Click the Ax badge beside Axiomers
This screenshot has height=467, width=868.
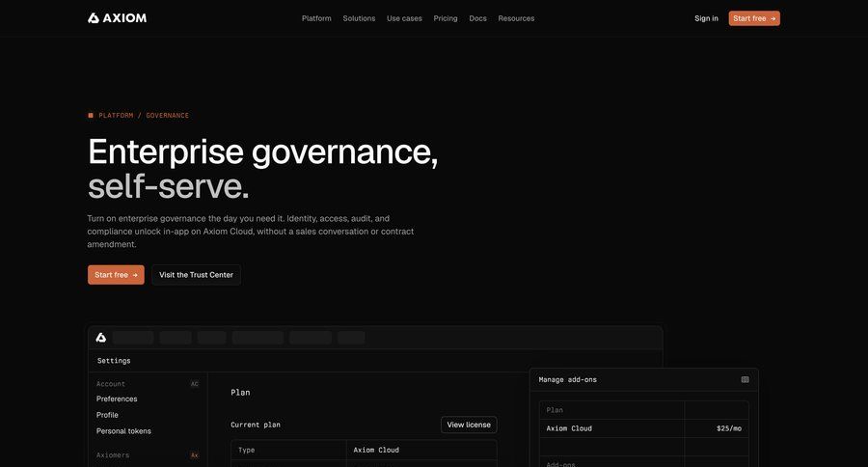(194, 455)
